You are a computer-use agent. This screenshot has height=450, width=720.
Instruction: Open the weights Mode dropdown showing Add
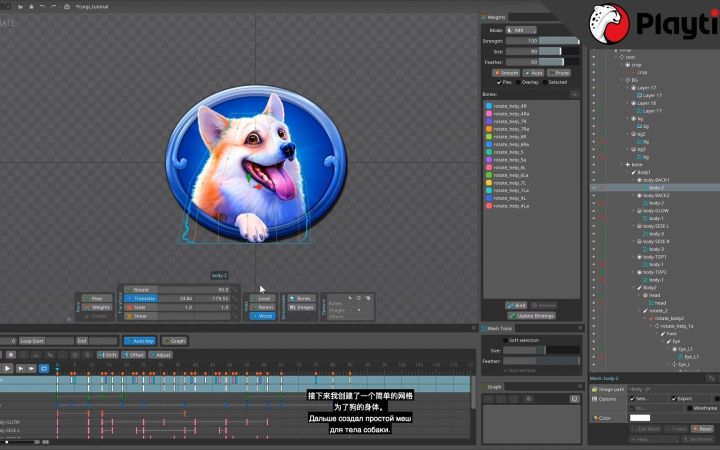(521, 30)
